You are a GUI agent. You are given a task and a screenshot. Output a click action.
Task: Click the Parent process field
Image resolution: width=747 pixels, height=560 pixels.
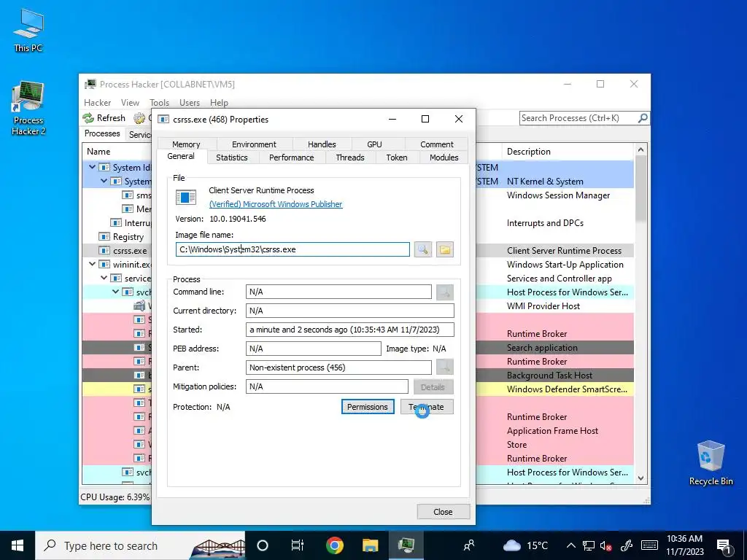click(338, 367)
